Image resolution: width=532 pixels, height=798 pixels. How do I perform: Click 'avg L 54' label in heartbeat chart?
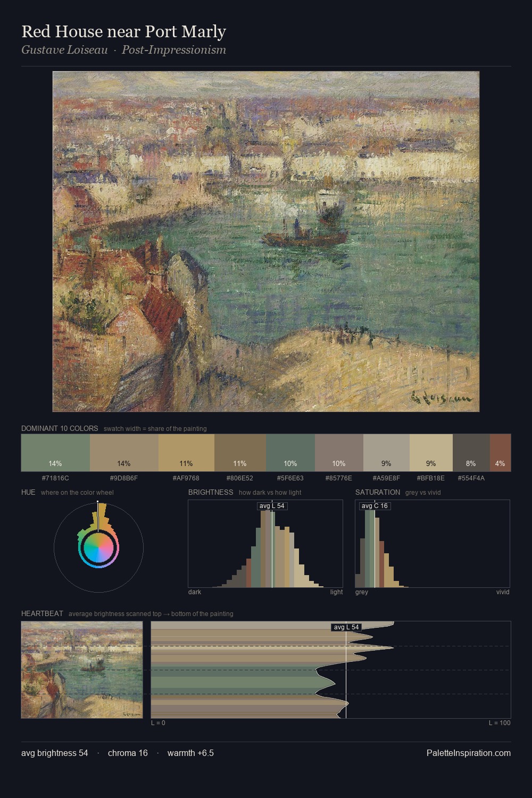click(x=346, y=627)
